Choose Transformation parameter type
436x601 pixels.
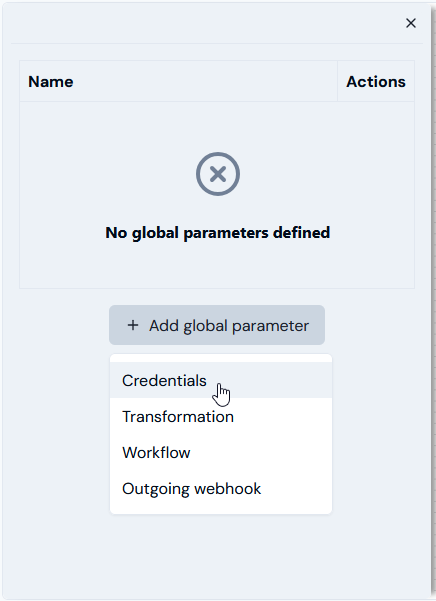click(221, 416)
